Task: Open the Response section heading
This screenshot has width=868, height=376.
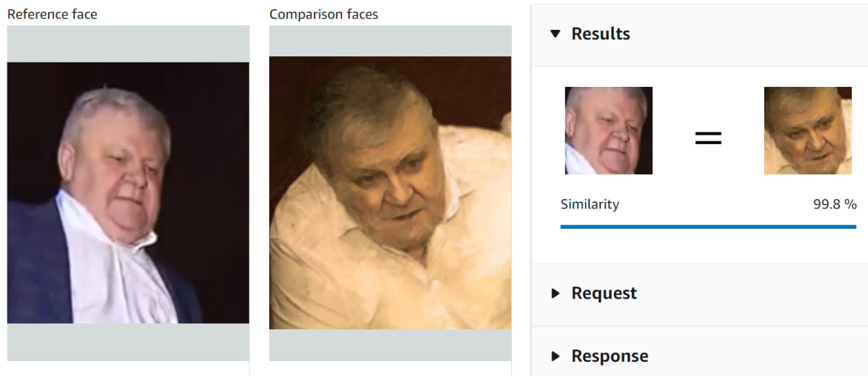Action: [x=609, y=356]
